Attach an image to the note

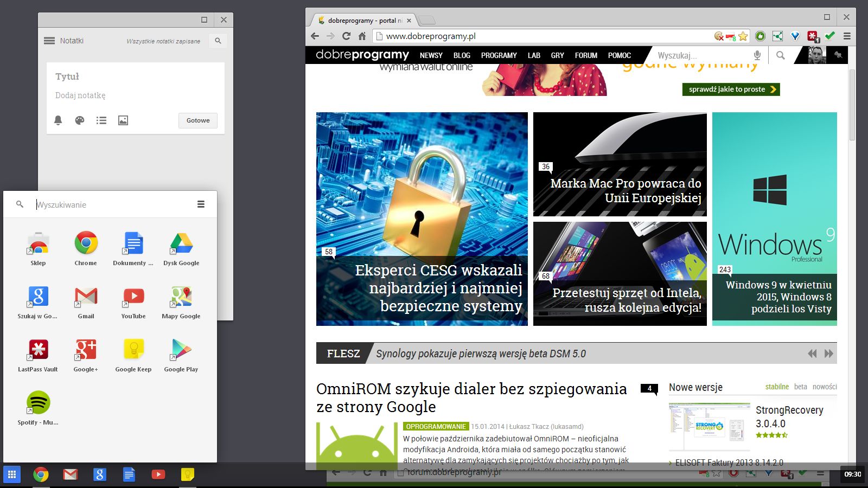(123, 120)
